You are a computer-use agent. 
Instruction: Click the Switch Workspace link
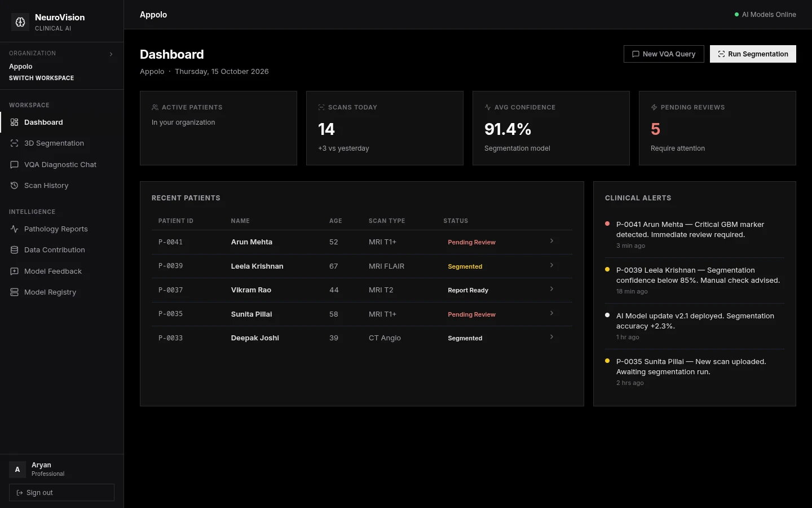(41, 78)
